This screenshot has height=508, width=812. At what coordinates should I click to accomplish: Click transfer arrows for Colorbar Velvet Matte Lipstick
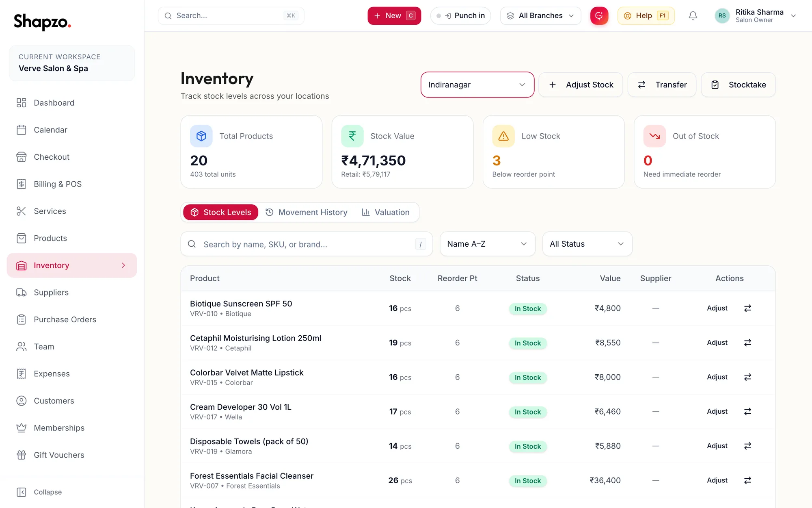[747, 377]
